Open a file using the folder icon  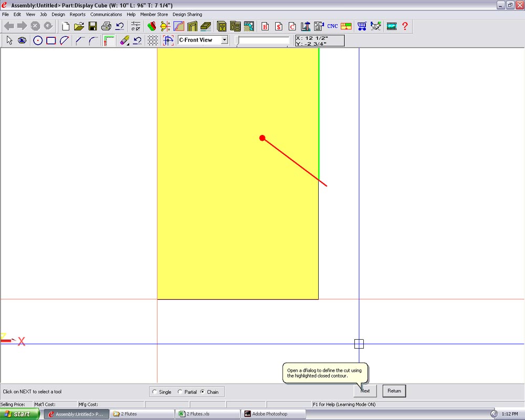[x=79, y=26]
